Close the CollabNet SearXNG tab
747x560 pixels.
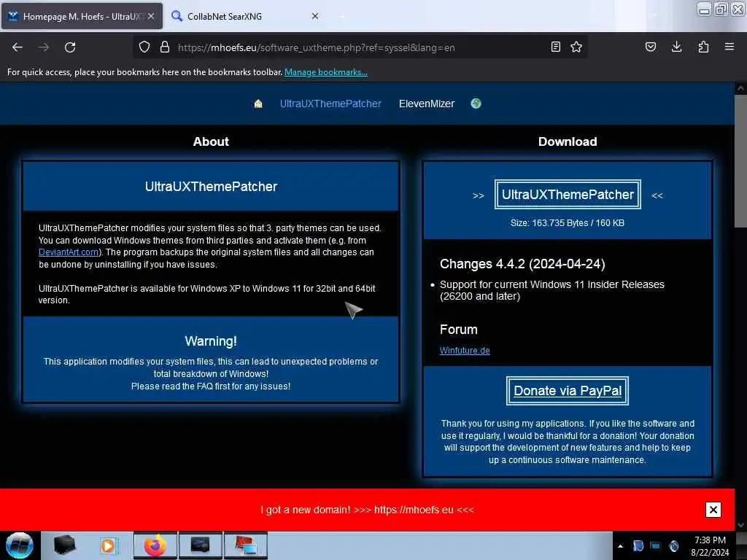tap(315, 16)
